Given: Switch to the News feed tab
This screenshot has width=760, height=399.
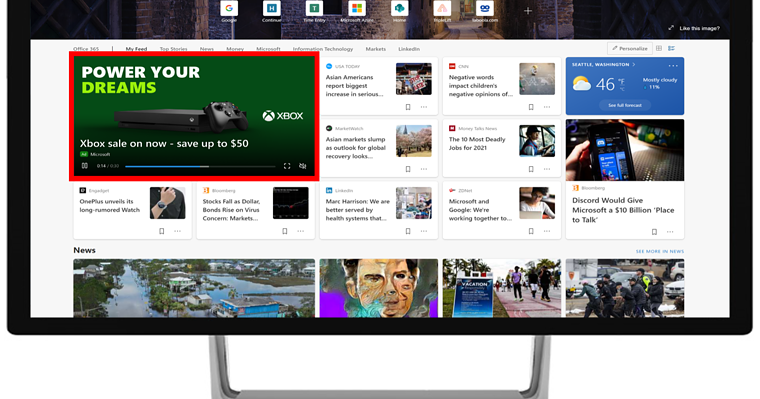Looking at the screenshot, I should [x=206, y=49].
